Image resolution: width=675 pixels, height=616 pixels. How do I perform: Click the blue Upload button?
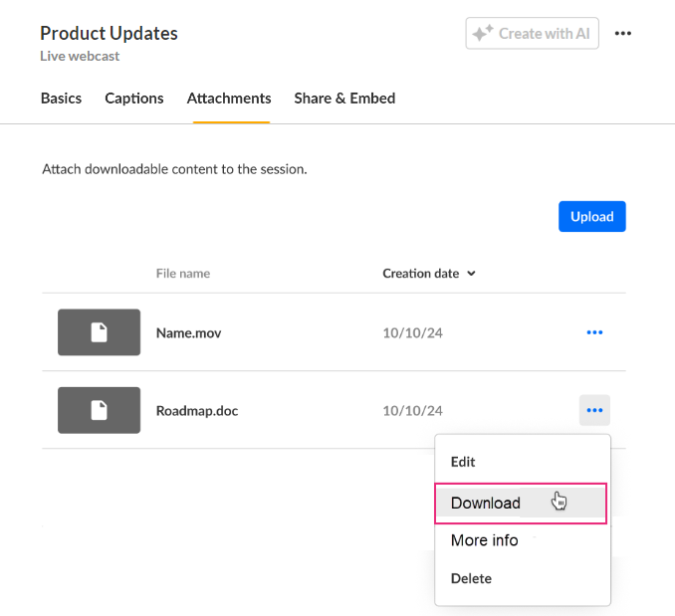(591, 217)
